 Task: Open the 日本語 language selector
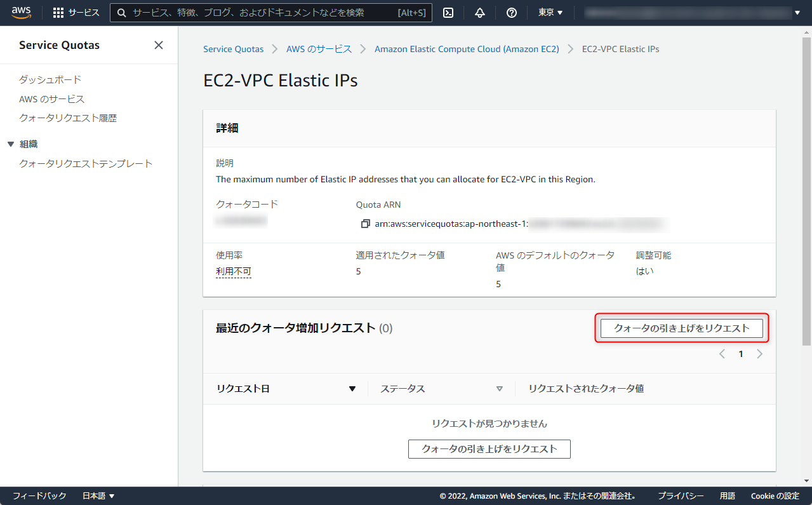pos(98,496)
